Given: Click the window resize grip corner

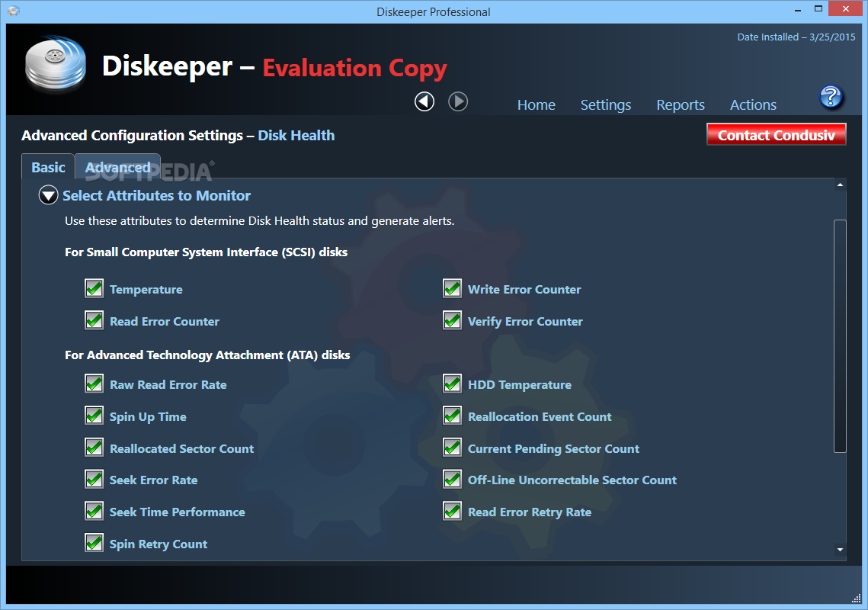Looking at the screenshot, I should click(x=856, y=599).
